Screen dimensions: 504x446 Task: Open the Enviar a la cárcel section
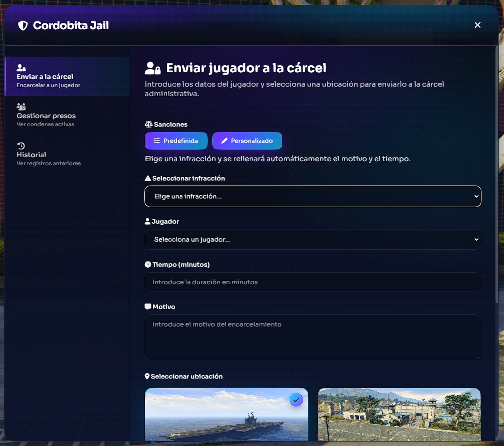pyautogui.click(x=67, y=76)
